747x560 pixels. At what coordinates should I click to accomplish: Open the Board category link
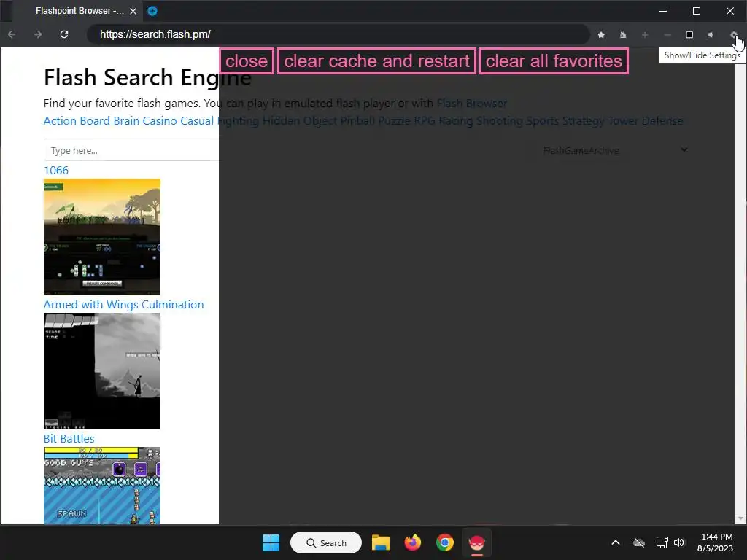(x=94, y=121)
